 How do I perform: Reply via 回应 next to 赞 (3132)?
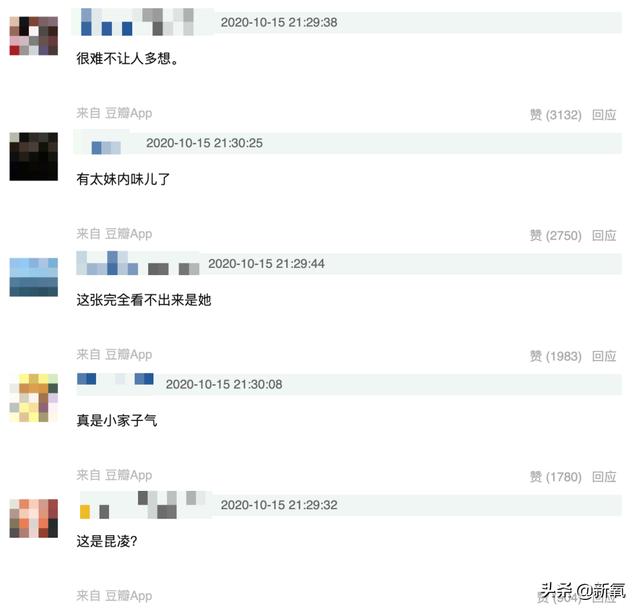(604, 115)
